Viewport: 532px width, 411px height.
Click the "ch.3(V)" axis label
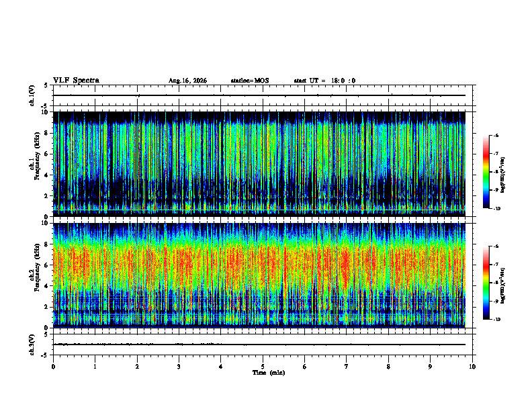32,345
